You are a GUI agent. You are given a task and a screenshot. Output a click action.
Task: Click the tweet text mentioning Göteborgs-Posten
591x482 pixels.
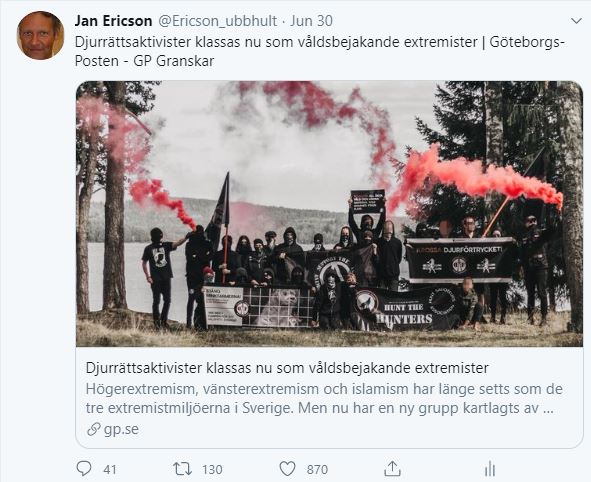(320, 51)
